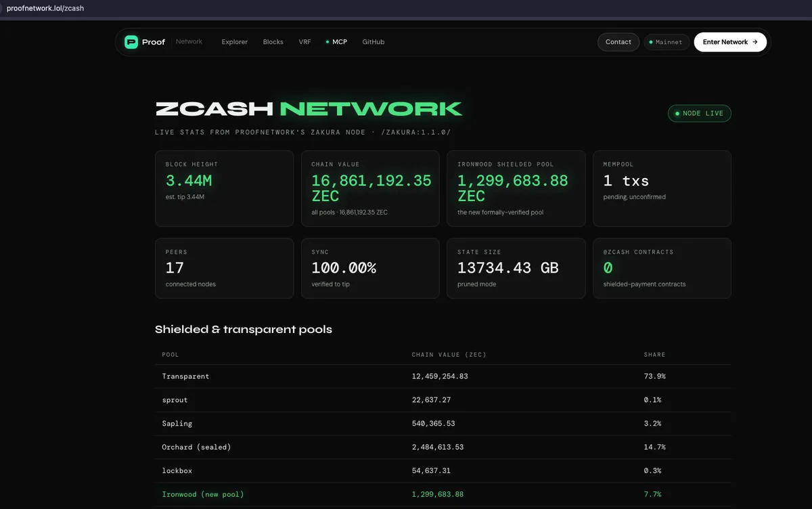
Task: Click the Enter Network button
Action: (730, 42)
